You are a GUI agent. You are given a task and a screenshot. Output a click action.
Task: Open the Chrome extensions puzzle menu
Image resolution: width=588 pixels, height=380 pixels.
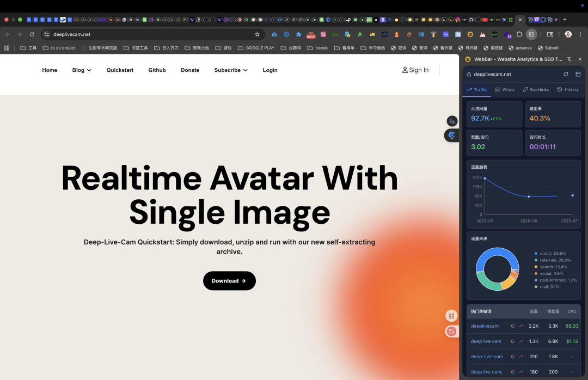pos(519,34)
